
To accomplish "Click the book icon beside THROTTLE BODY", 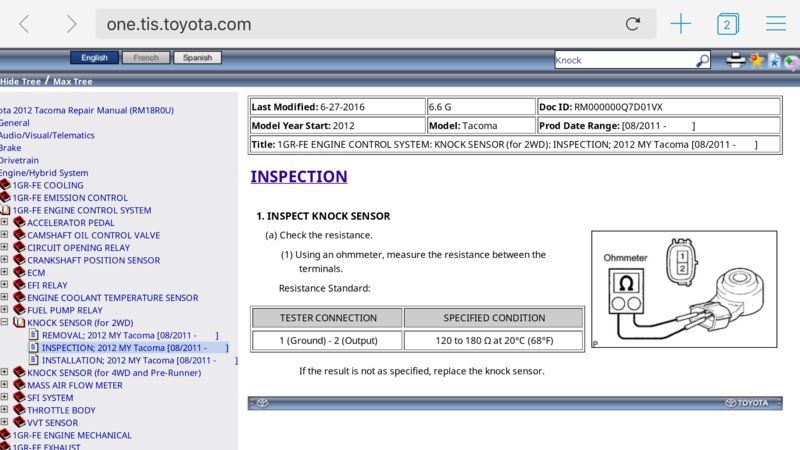I will coord(19,410).
